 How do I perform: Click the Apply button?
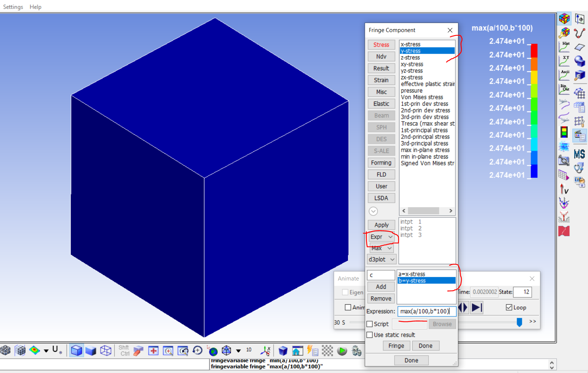click(381, 225)
